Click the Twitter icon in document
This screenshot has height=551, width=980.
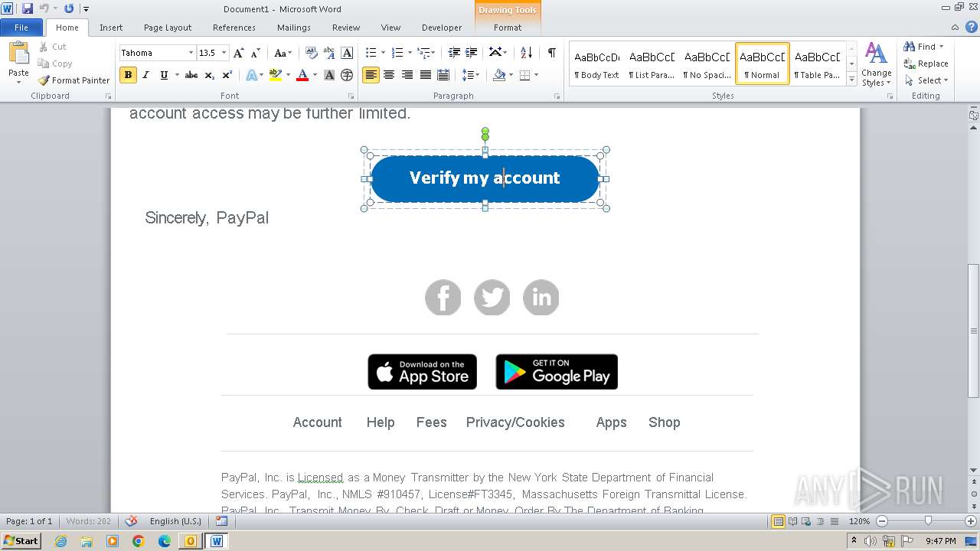point(492,298)
